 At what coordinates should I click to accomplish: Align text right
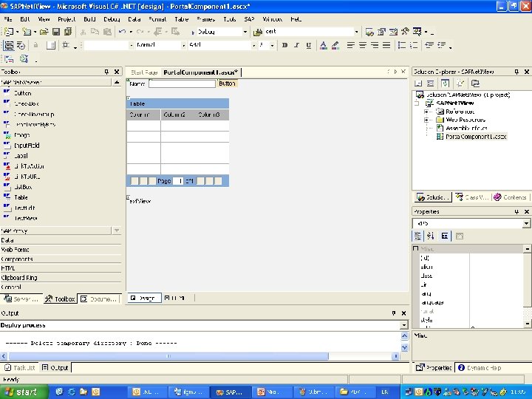pyautogui.click(x=375, y=45)
